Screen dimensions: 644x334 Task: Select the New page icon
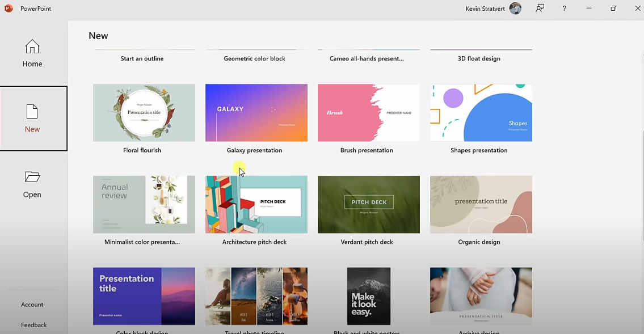tap(32, 112)
